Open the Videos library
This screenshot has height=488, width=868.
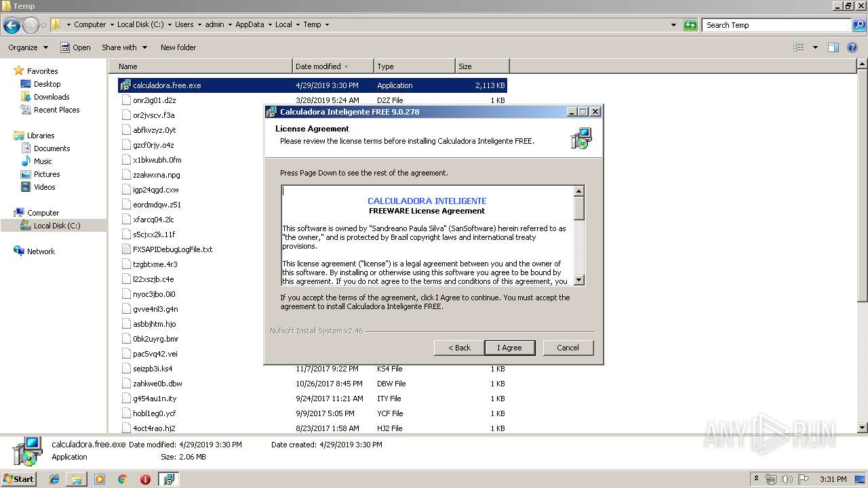coord(44,187)
